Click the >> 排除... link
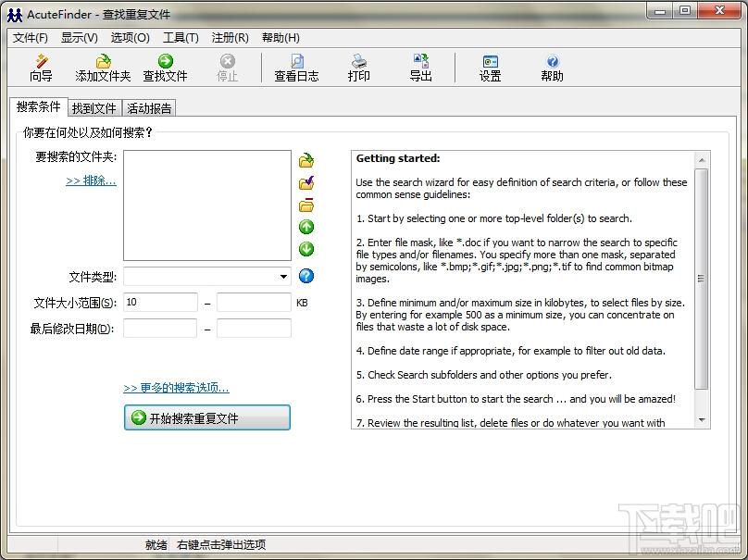 click(91, 180)
